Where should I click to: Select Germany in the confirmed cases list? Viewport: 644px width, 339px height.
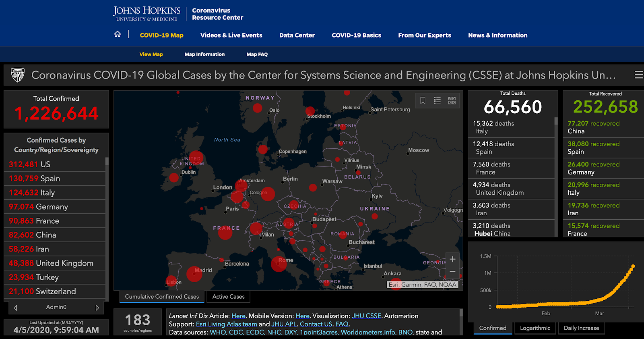pyautogui.click(x=55, y=207)
